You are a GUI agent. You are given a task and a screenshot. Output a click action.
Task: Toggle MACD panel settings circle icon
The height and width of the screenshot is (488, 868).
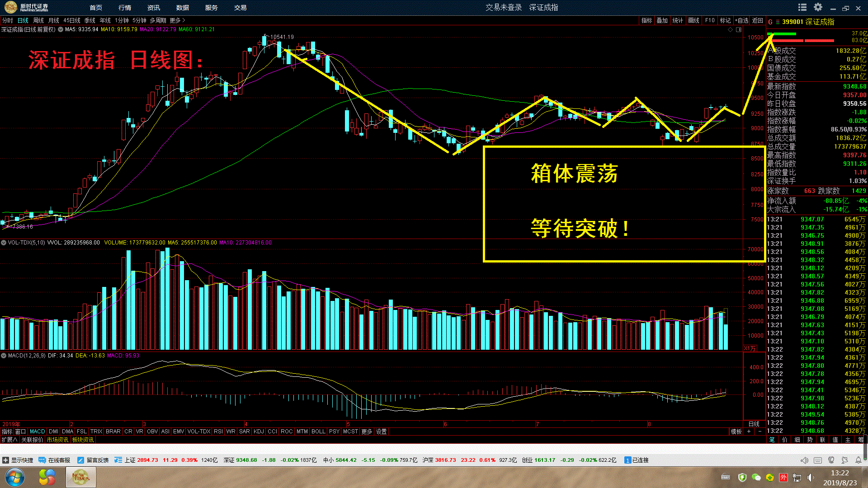(x=4, y=356)
